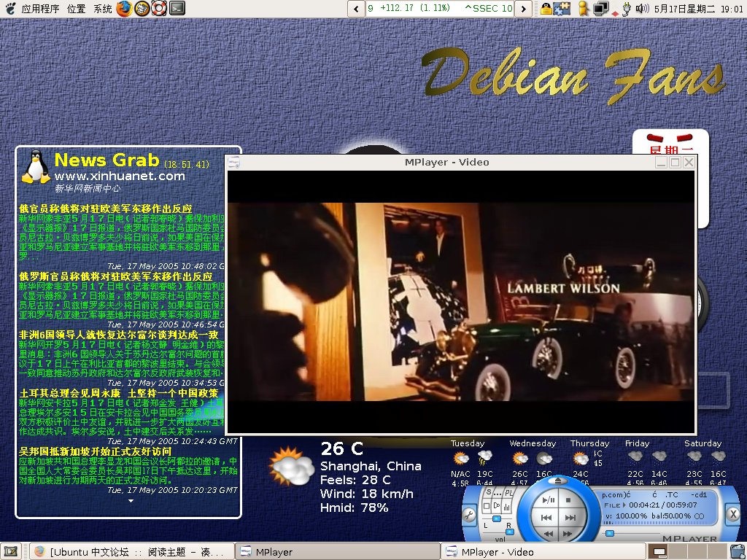
Task: Launch Firefox from the top panel
Action: (125, 8)
